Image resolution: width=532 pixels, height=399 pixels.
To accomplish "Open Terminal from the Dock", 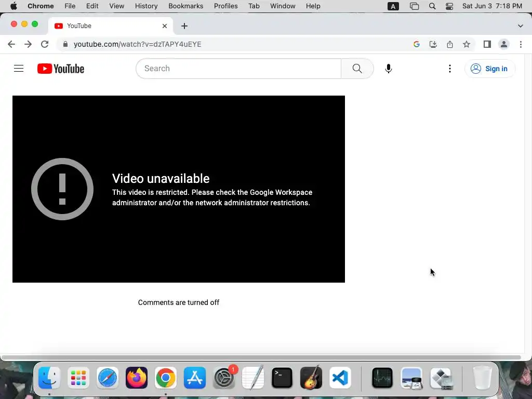I will 282,378.
